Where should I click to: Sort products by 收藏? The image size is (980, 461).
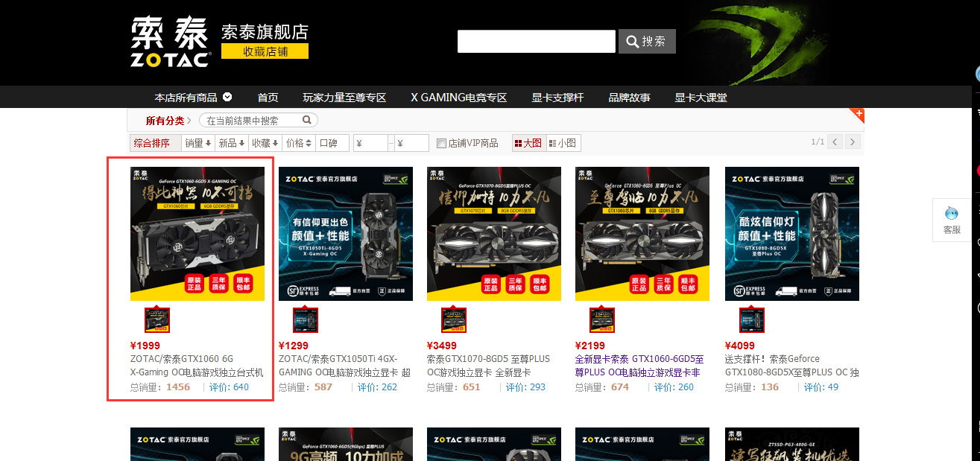(x=265, y=143)
